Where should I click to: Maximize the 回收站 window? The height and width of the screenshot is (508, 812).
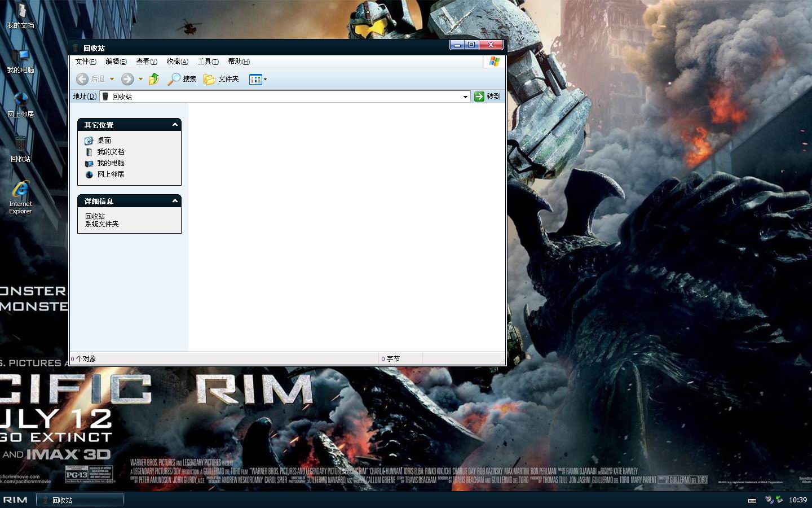[471, 45]
